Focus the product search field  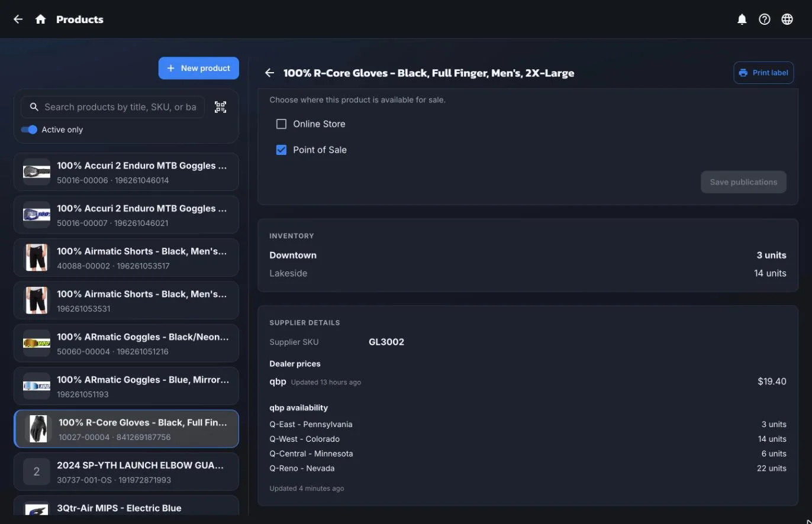pyautogui.click(x=112, y=107)
